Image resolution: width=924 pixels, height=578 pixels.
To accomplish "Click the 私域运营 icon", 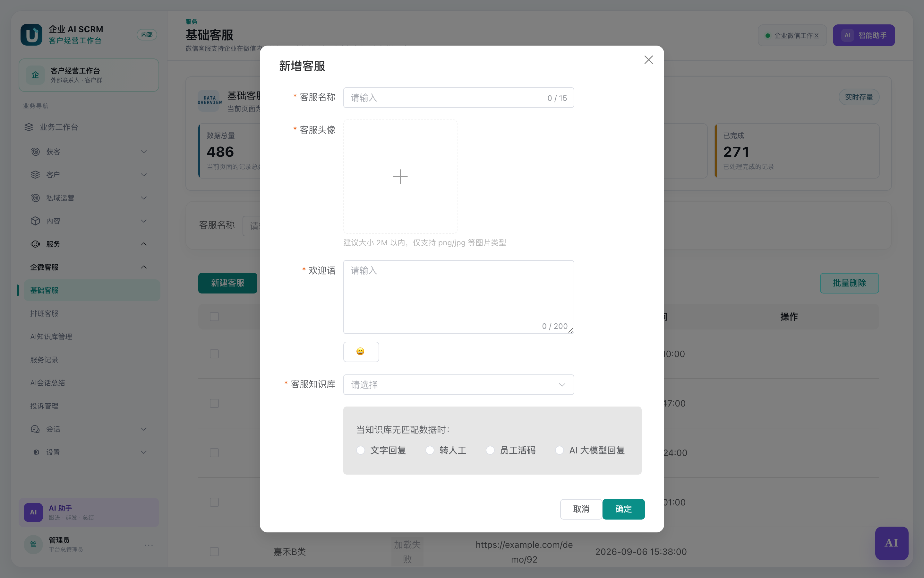I will pyautogui.click(x=35, y=197).
